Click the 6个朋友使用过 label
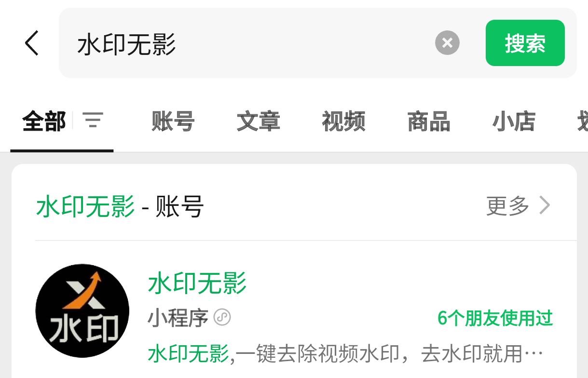This screenshot has width=588, height=378. (495, 318)
